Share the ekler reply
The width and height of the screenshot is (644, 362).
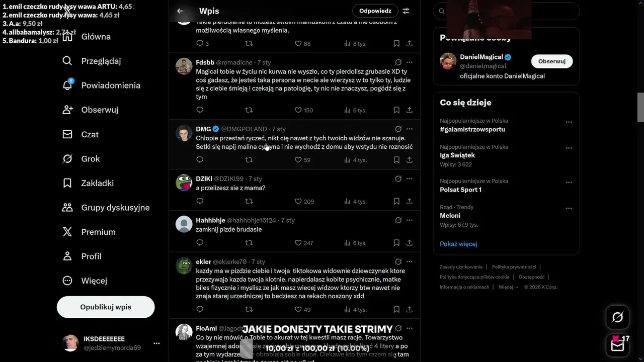410,309
